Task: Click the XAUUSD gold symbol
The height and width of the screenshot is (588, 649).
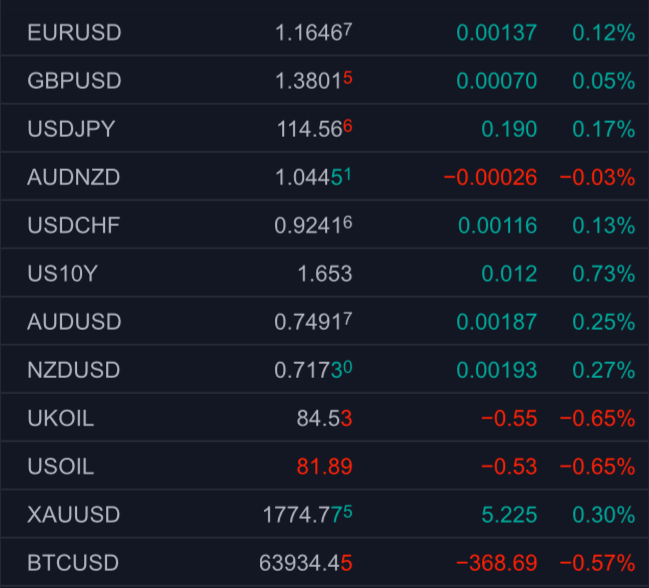Action: tap(74, 515)
